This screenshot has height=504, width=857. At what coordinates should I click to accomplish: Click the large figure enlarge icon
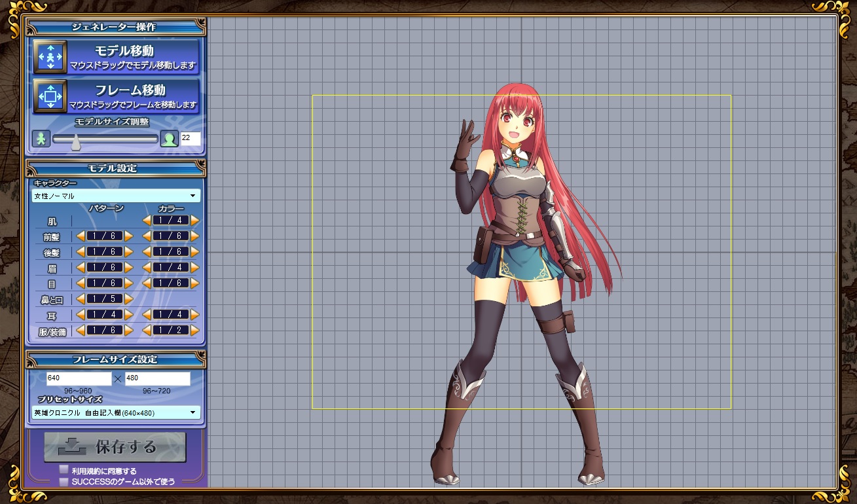coord(170,139)
